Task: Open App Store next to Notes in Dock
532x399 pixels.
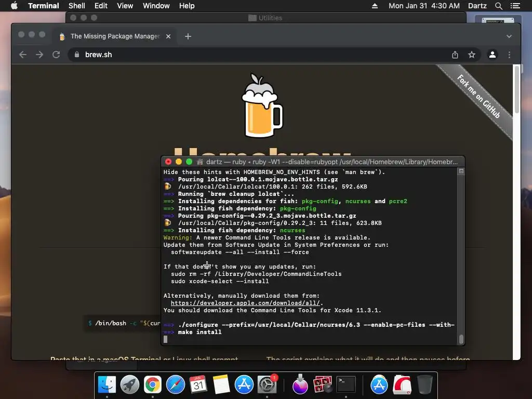Action: (x=244, y=384)
